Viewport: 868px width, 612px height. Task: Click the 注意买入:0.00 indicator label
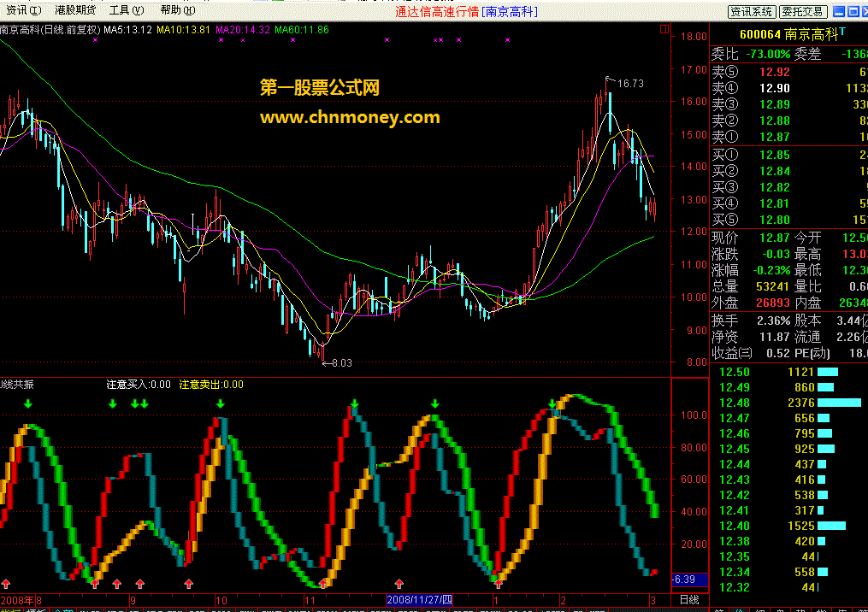tap(139, 384)
